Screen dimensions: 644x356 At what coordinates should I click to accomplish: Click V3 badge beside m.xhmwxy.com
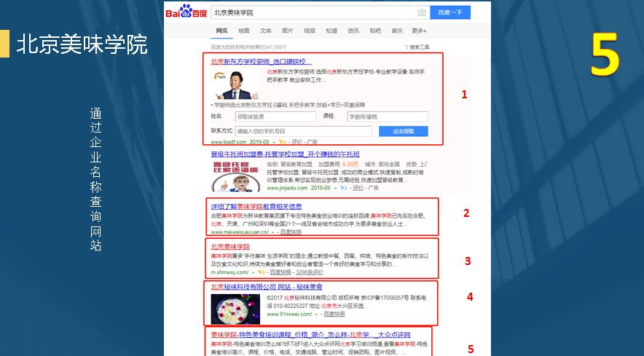[x=262, y=272]
